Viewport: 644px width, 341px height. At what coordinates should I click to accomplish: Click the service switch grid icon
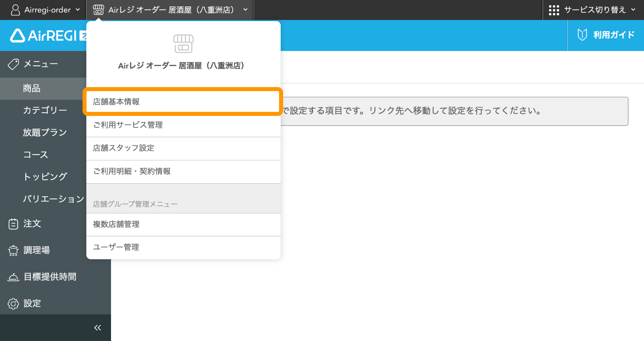point(554,10)
